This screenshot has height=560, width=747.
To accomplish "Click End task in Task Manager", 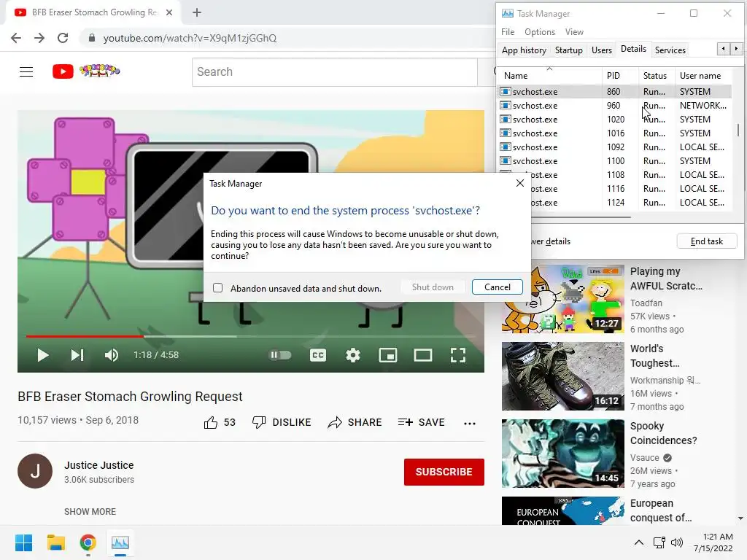I will 706,241.
